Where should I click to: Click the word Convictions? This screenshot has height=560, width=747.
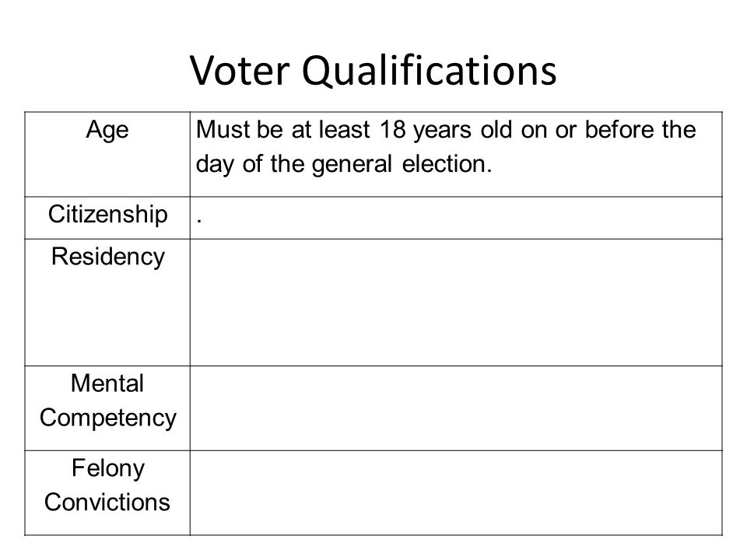107,502
